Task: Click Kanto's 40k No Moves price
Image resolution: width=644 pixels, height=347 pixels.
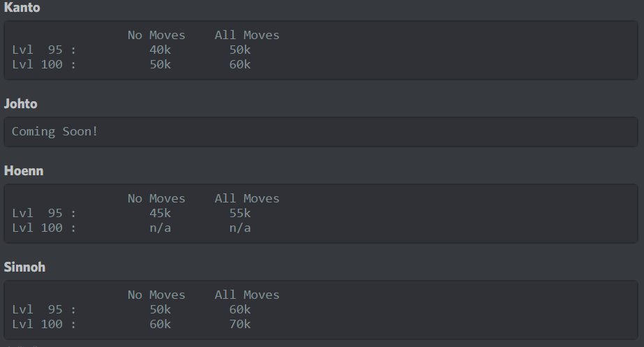Action: [x=160, y=50]
